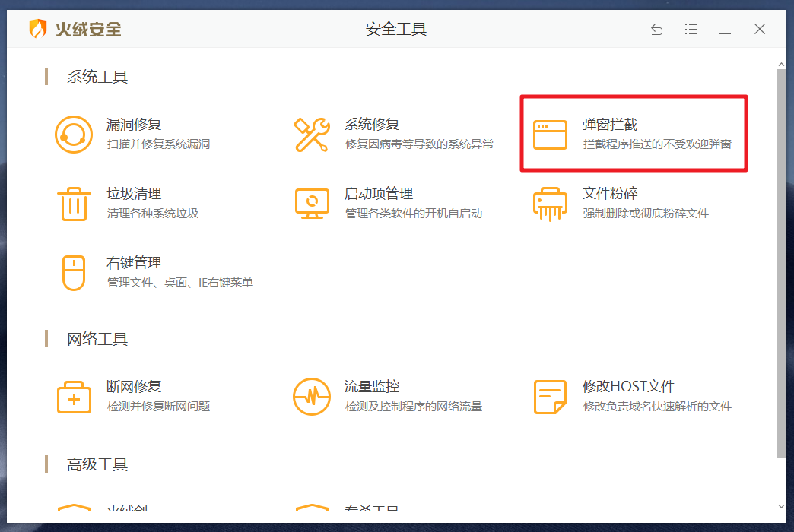The image size is (794, 532).
Task: Click the 右键管理 title text
Action: (134, 263)
